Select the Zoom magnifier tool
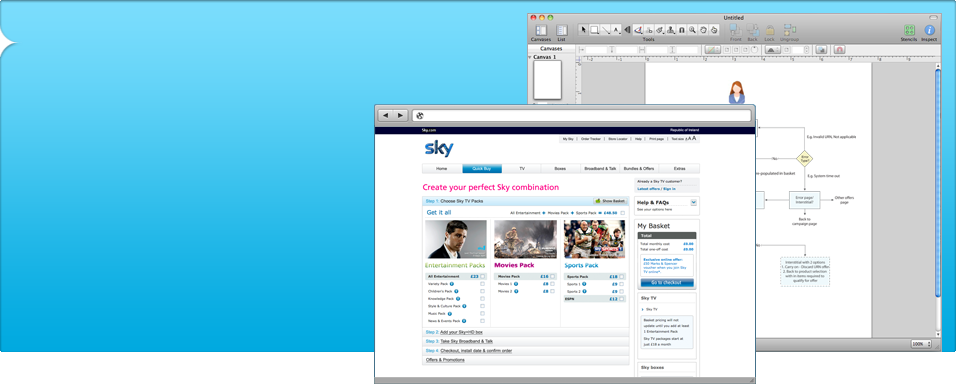 click(x=693, y=29)
